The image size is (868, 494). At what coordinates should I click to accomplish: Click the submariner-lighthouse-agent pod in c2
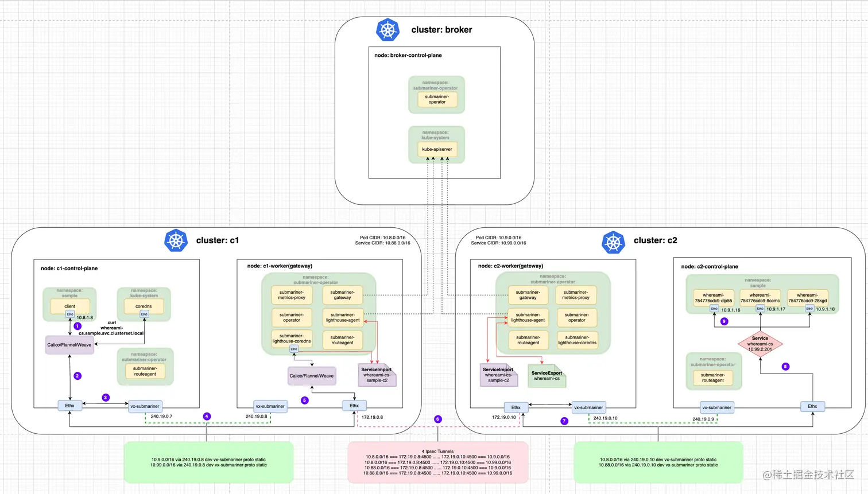click(x=528, y=317)
